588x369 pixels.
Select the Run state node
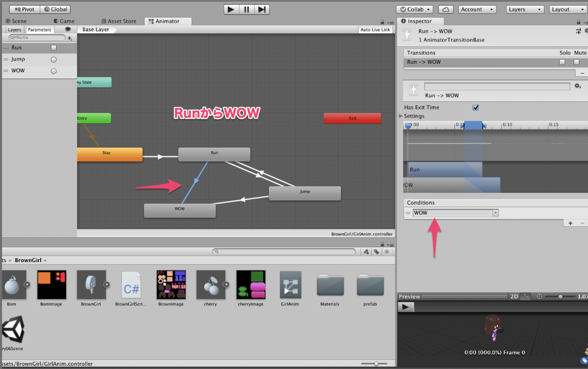click(x=214, y=154)
